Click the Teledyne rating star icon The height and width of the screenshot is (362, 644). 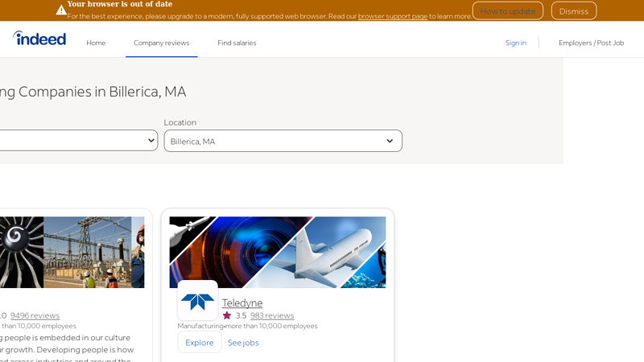[x=227, y=315]
